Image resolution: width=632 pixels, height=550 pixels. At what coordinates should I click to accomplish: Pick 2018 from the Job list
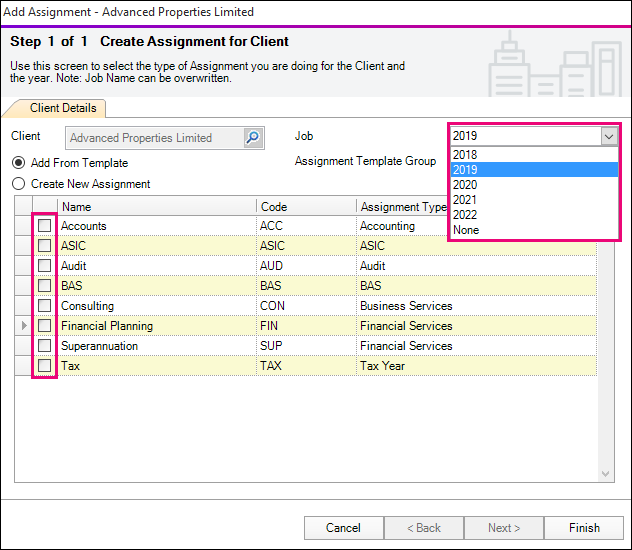tap(465, 155)
